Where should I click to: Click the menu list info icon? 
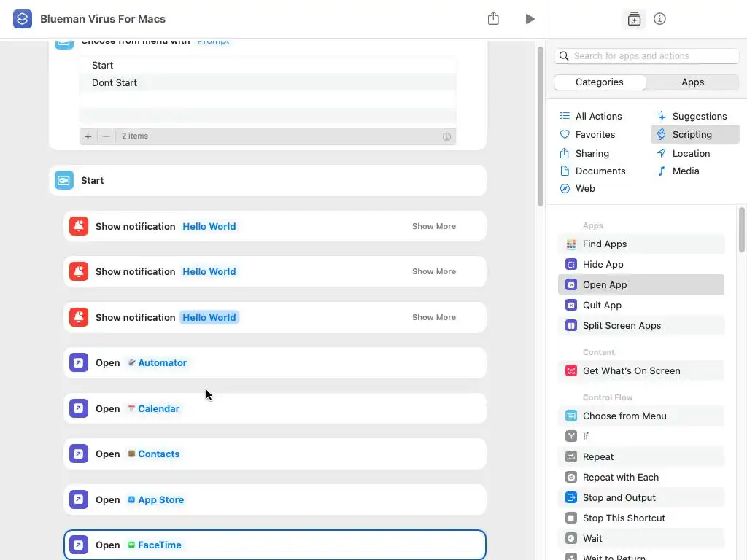(x=446, y=136)
